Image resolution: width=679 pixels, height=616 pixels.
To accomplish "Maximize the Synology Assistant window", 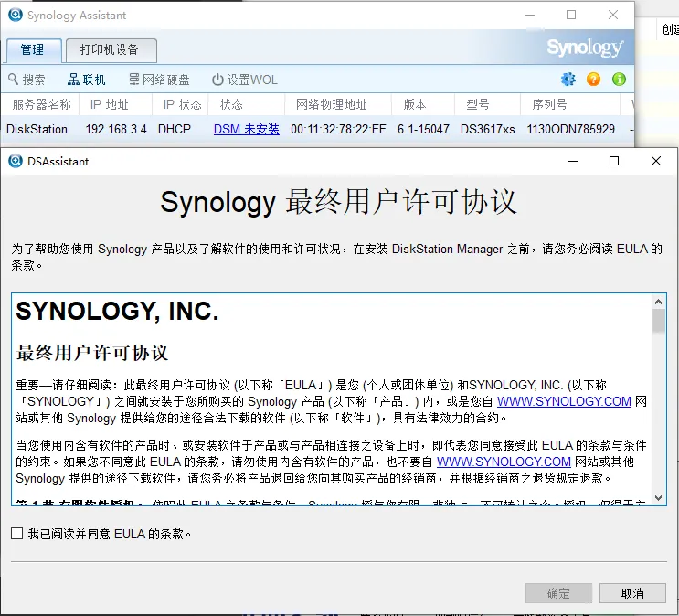I will click(571, 15).
